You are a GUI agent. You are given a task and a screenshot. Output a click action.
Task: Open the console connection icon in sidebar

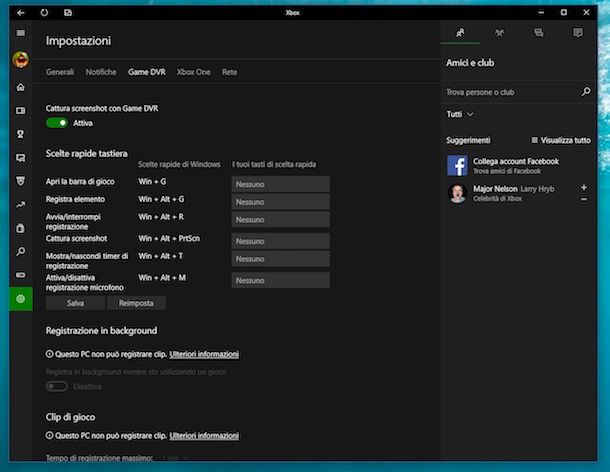(x=21, y=275)
